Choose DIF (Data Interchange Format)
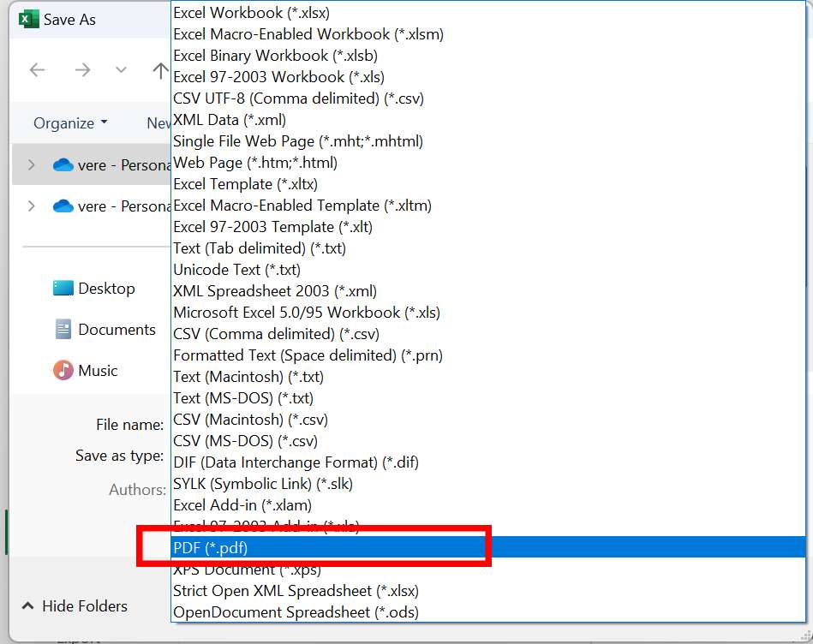 (488, 462)
